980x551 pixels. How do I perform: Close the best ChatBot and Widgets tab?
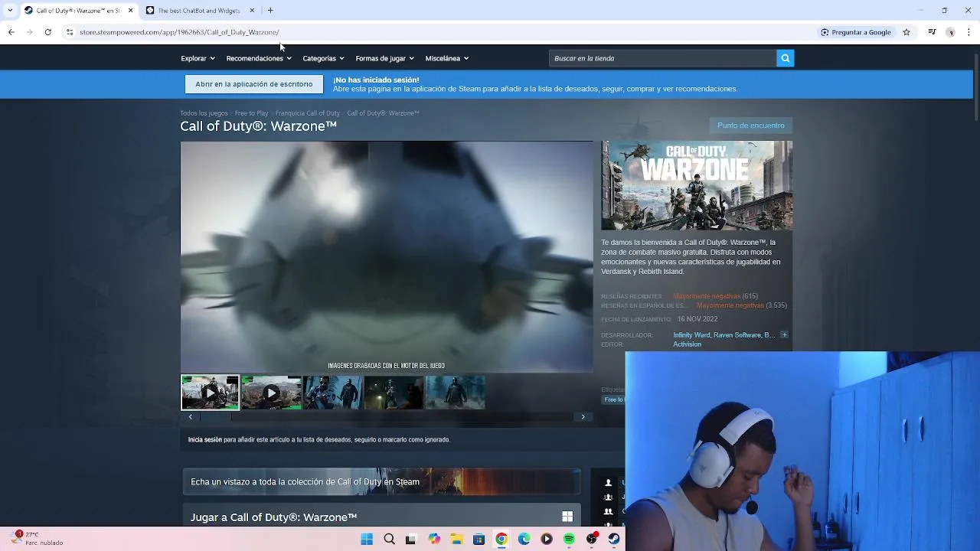(x=252, y=10)
